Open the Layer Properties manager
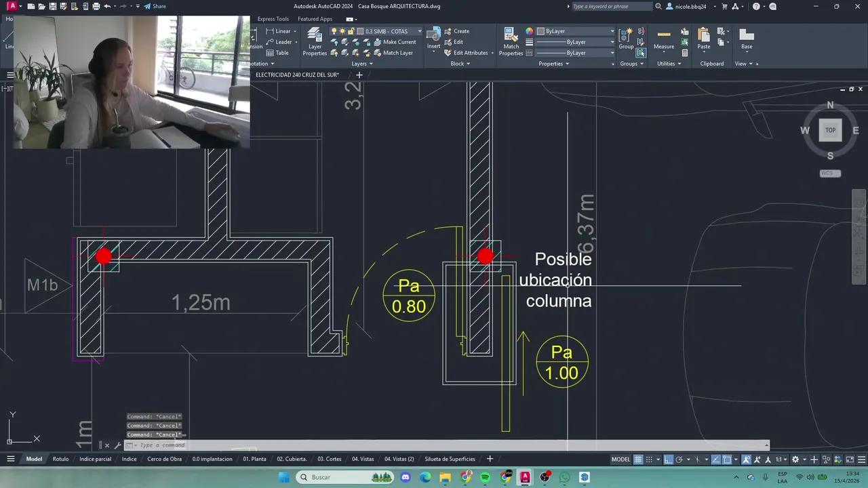Screen dimensions: 868x488 [x=315, y=41]
